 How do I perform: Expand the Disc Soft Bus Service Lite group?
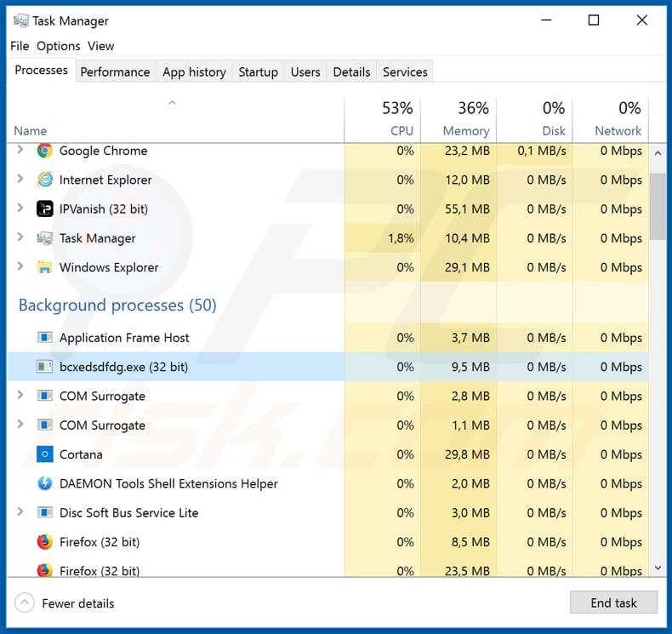[x=20, y=511]
